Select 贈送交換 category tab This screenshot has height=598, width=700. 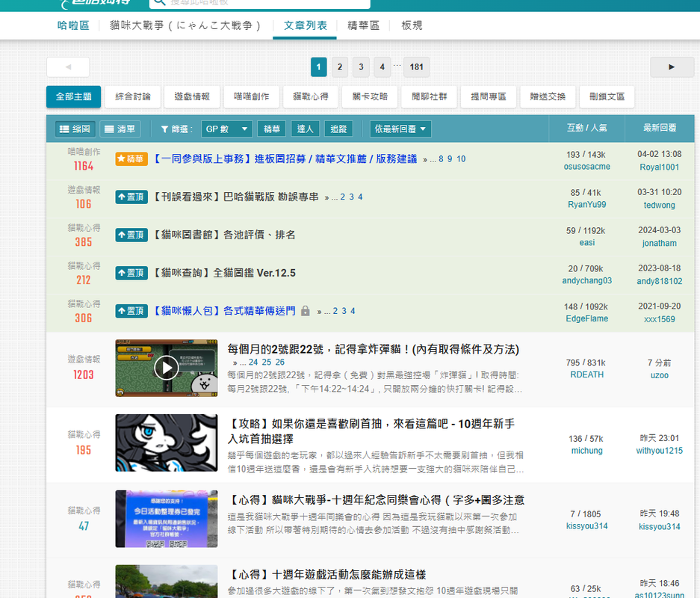[x=548, y=97]
